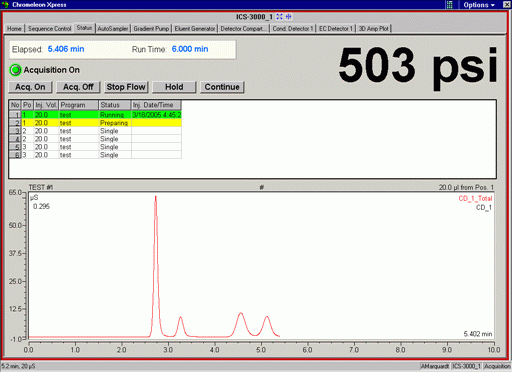Select the running sequence row 1

[95, 115]
